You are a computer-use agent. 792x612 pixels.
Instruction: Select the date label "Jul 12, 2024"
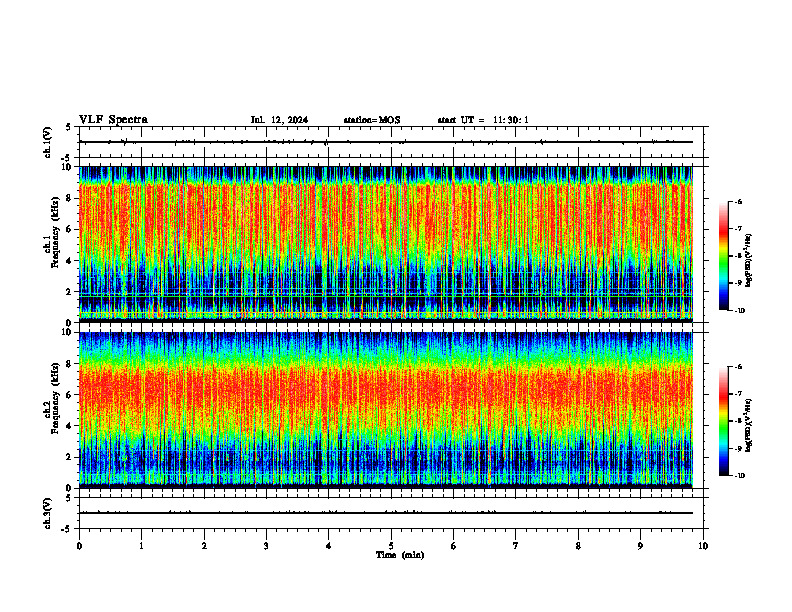point(279,120)
